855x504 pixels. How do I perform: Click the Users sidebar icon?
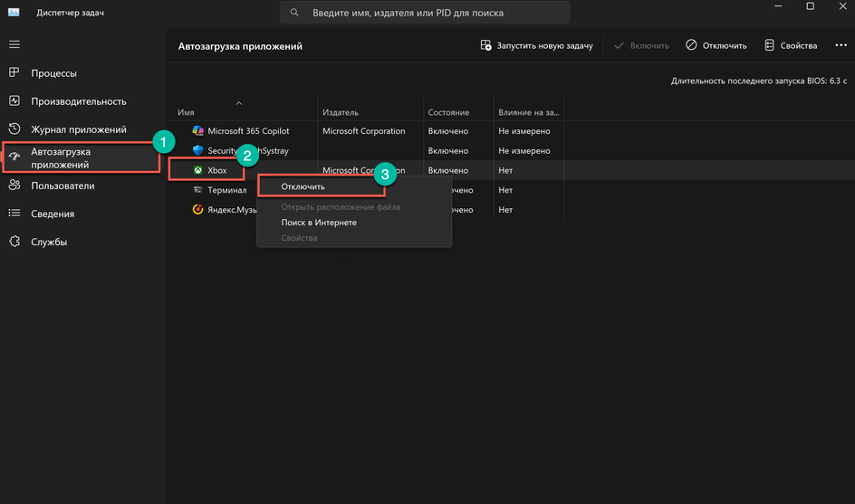tap(14, 185)
